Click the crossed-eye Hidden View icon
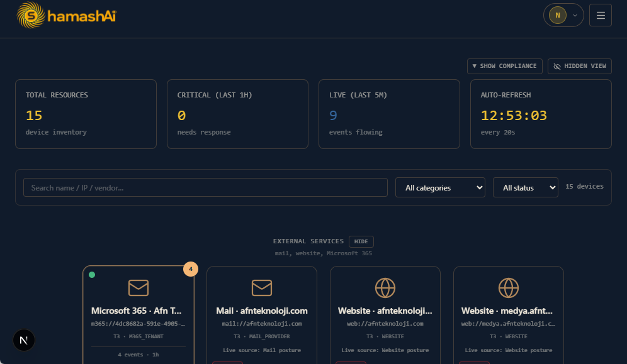Screen dimensions: 627x364 pos(556,66)
